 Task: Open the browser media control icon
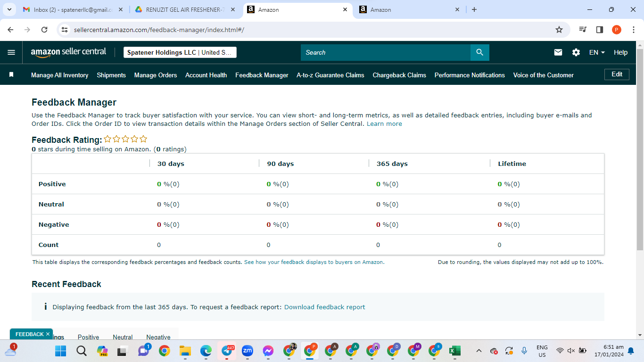tap(583, 30)
